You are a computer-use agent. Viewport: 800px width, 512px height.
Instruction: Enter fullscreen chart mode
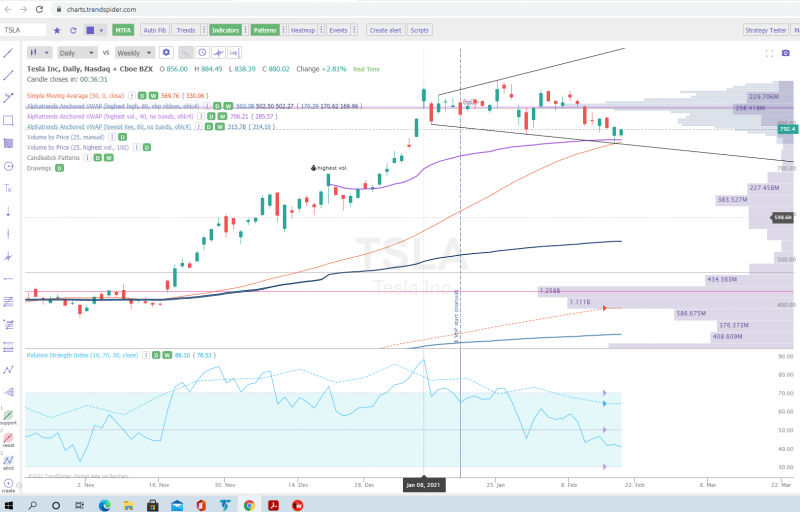pyautogui.click(x=769, y=53)
